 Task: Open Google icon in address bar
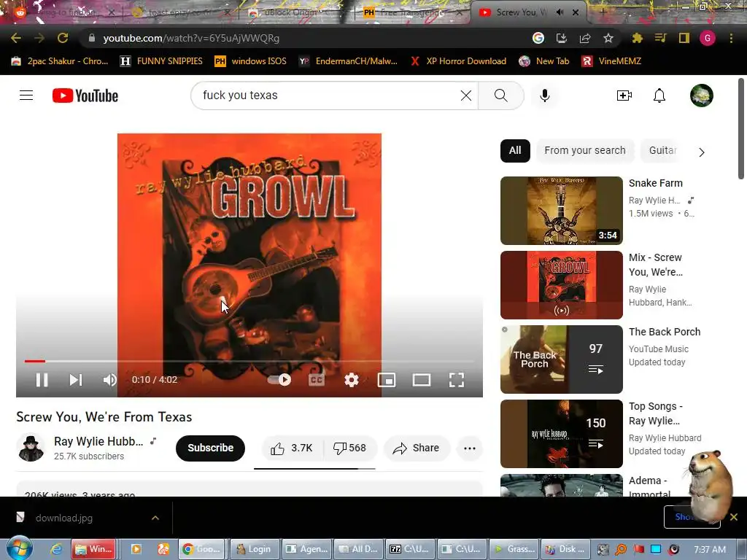[538, 38]
